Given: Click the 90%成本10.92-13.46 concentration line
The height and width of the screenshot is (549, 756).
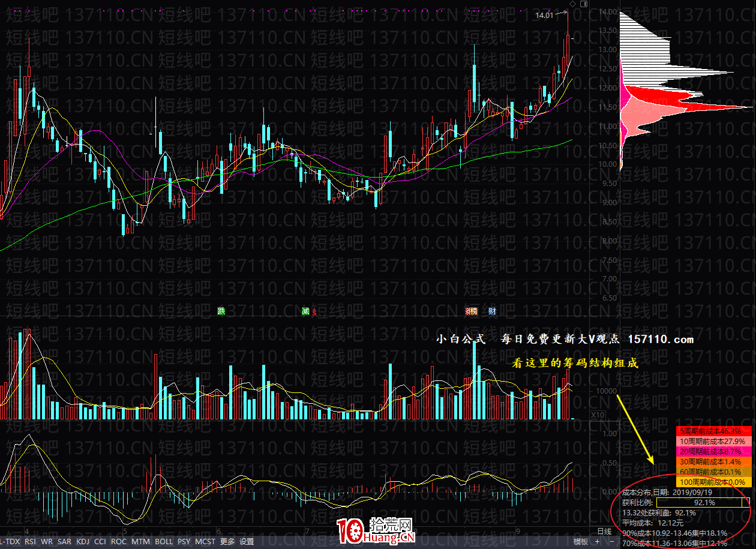Looking at the screenshot, I should (x=674, y=533).
